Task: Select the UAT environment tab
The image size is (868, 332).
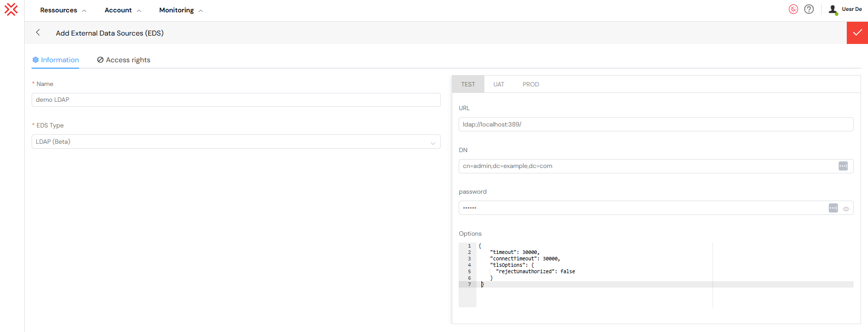Action: click(x=499, y=84)
